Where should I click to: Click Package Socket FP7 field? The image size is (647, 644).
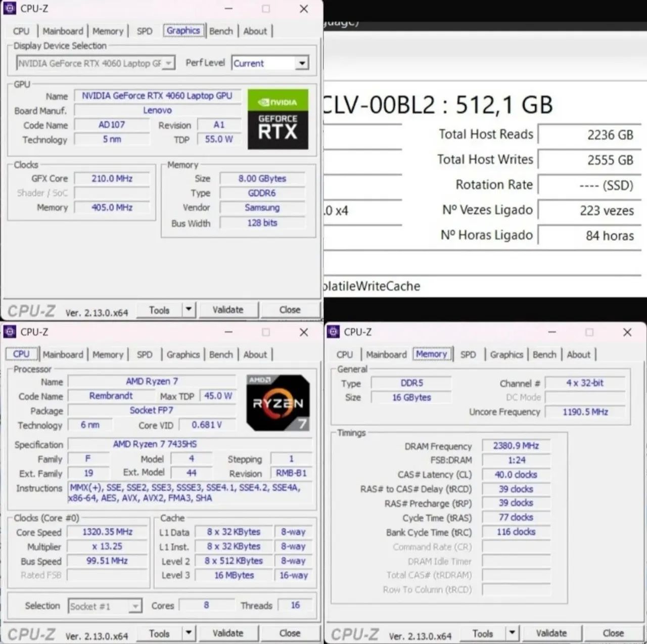152,410
